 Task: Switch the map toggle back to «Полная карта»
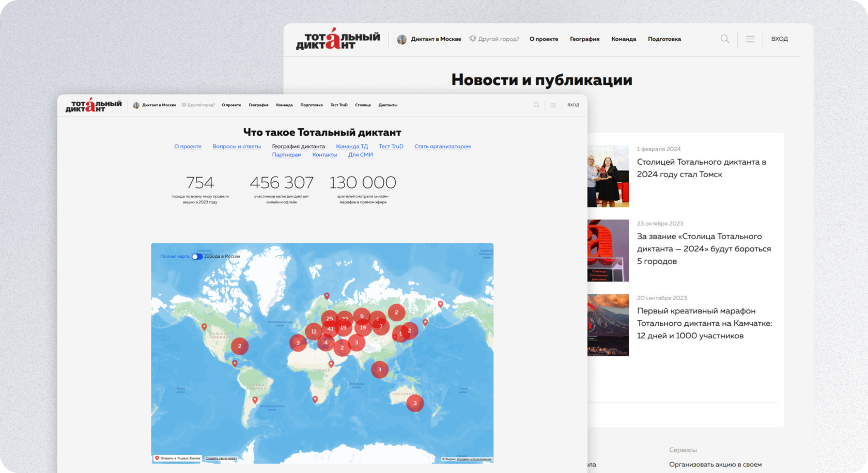pyautogui.click(x=174, y=256)
